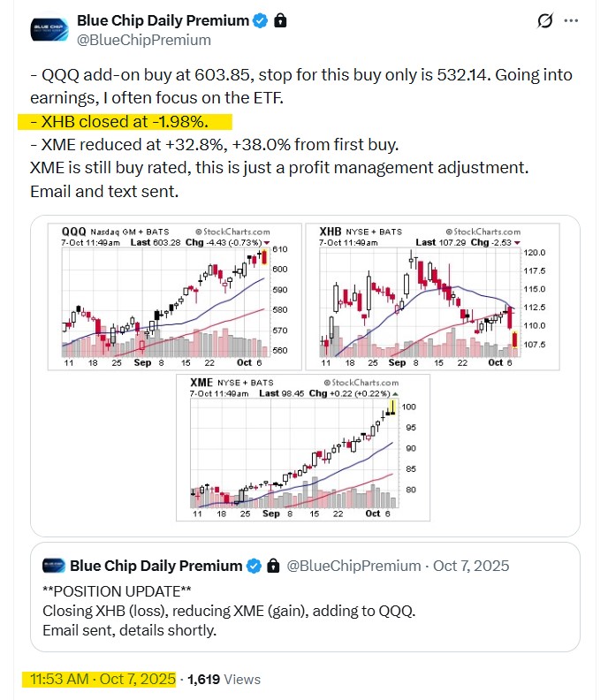Click the padlock icon beside author name
This screenshot has height=700, width=608.
pos(280,20)
